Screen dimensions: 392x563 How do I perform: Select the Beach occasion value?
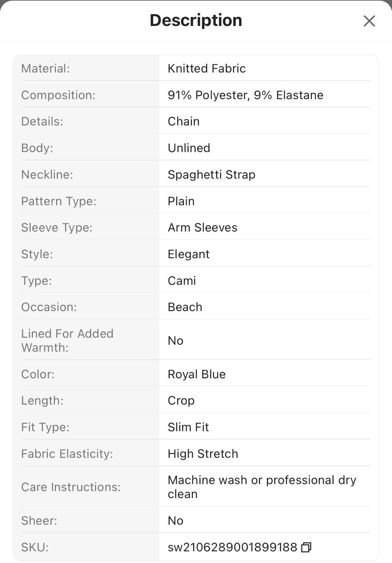[x=185, y=307]
